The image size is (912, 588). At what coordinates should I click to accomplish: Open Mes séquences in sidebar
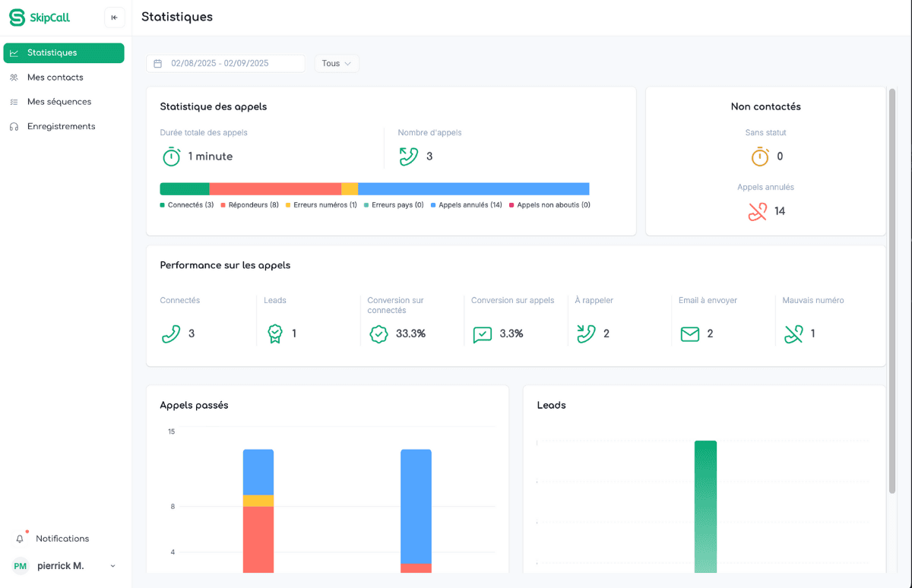(59, 102)
